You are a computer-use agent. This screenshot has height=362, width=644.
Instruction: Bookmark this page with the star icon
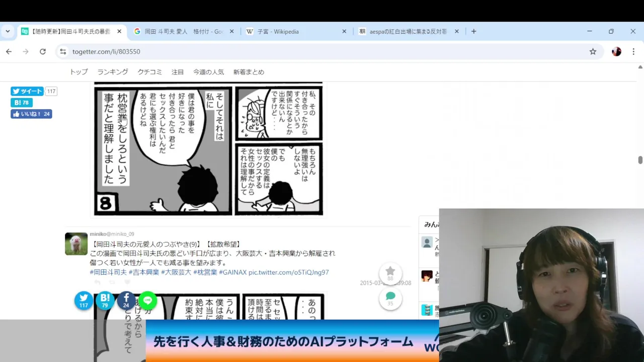(593, 51)
